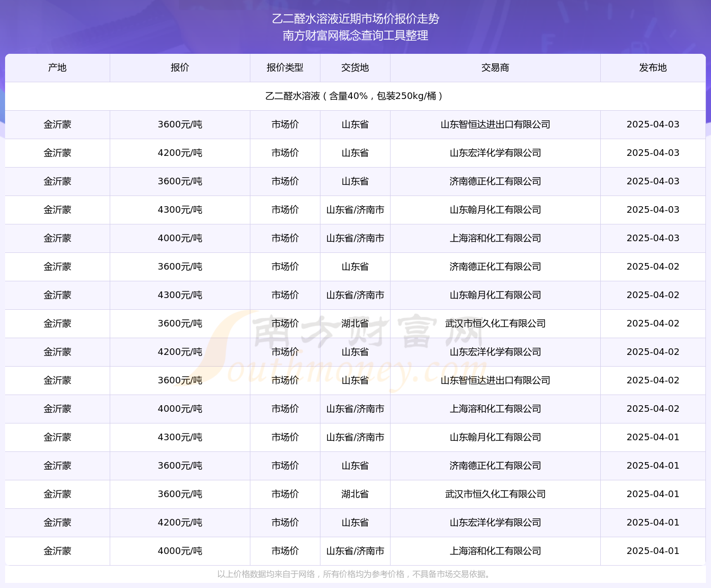This screenshot has width=711, height=588.
Task: Click the 乙二醛水溶液（含量40%，包装250kg/桶） group row
Action: 355,96
